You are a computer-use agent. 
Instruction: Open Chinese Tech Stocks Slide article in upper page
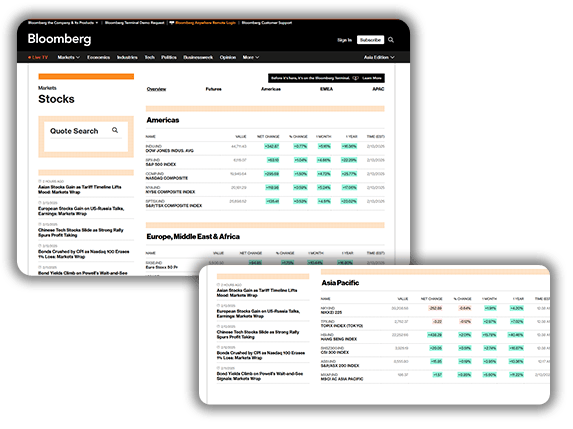pyautogui.click(x=81, y=232)
